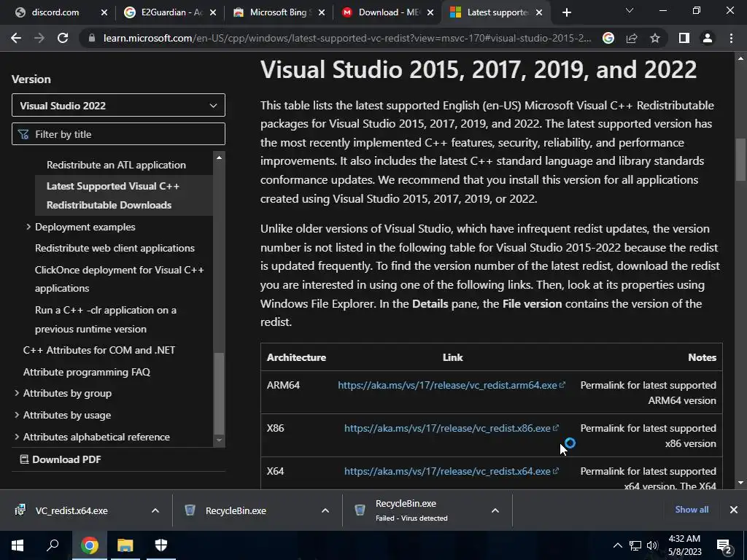Viewport: 747px width, 560px height.
Task: Close the Download - MEGA tab
Action: (430, 12)
